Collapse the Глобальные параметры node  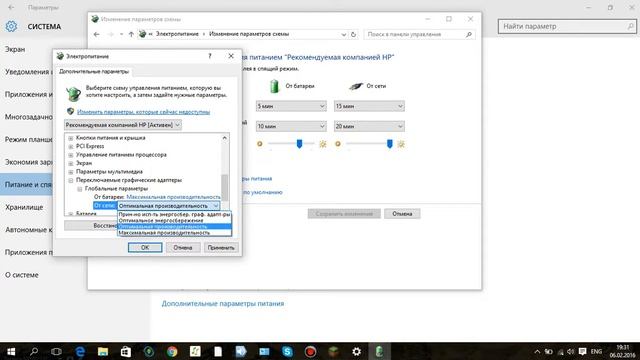point(80,189)
